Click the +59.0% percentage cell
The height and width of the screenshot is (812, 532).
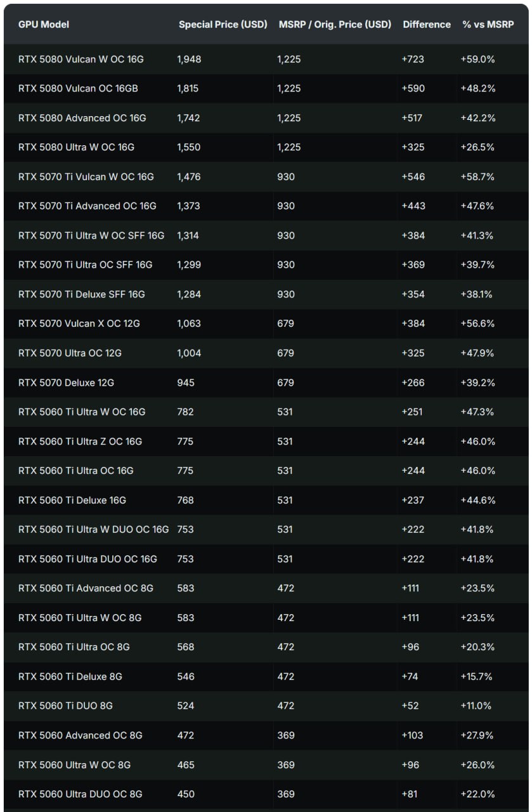tap(477, 59)
